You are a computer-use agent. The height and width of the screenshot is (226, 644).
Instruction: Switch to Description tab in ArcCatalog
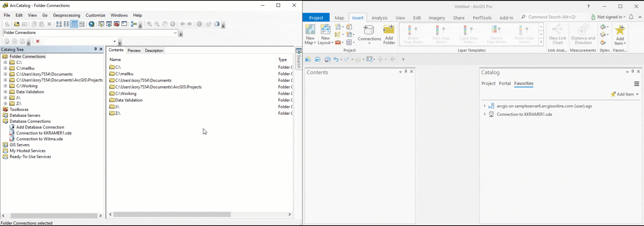[154, 51]
